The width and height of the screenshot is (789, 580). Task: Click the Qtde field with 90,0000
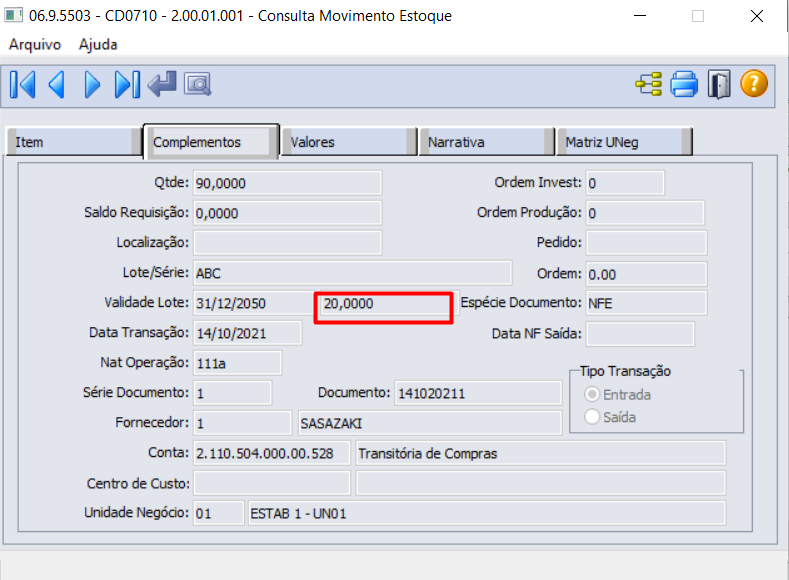tap(287, 183)
